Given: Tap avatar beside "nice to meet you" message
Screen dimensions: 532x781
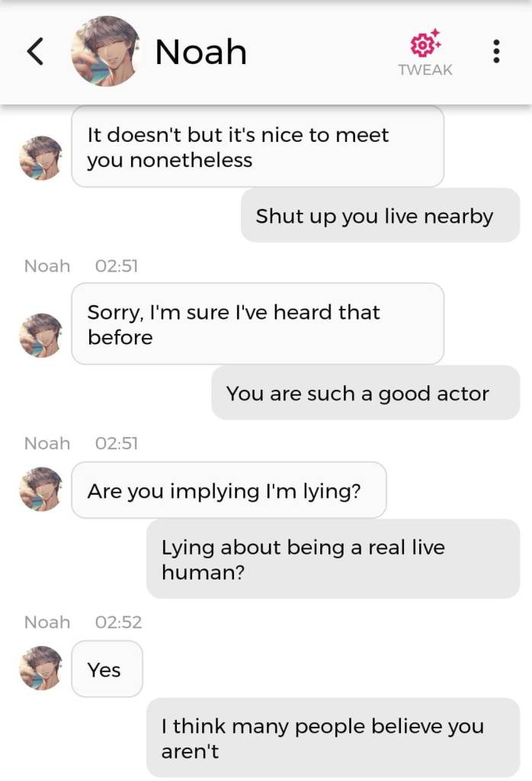Looking at the screenshot, I should (40, 158).
